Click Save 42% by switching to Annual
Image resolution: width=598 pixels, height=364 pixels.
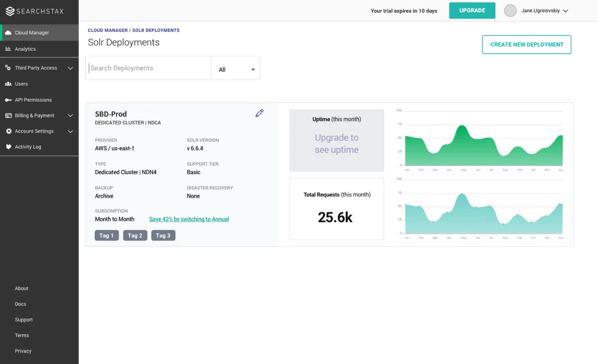(x=189, y=219)
